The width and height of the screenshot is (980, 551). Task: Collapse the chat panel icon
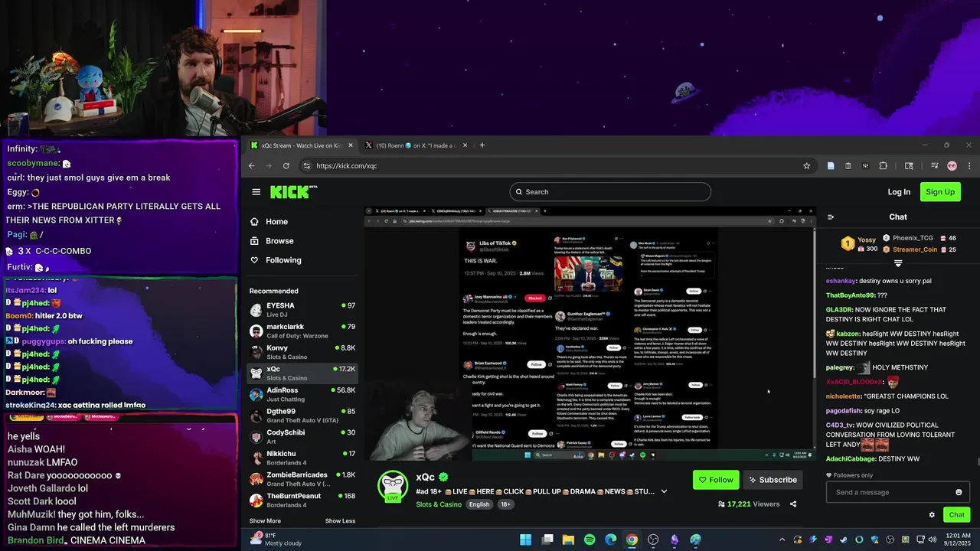pyautogui.click(x=831, y=217)
